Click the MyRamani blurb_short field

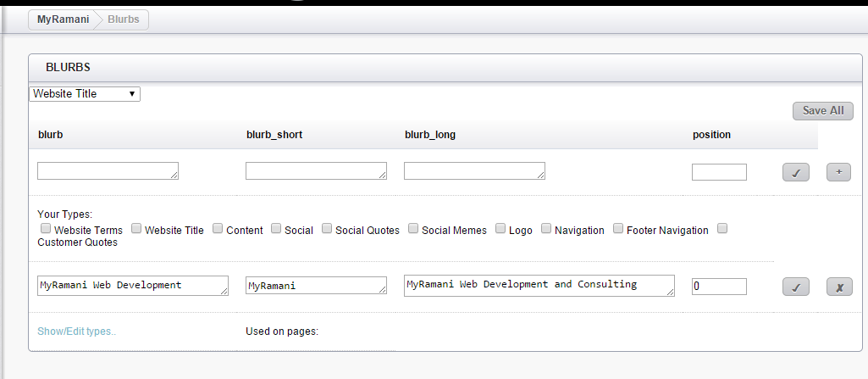tap(316, 286)
